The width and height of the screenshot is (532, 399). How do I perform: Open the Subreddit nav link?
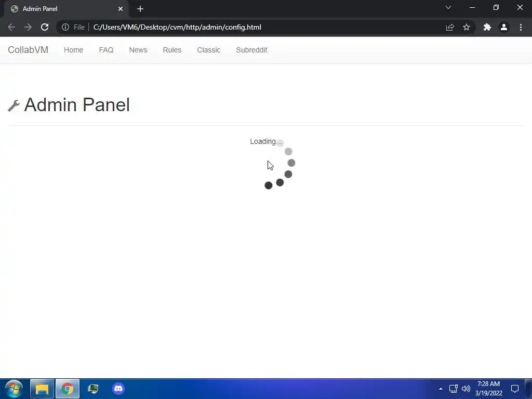(252, 50)
